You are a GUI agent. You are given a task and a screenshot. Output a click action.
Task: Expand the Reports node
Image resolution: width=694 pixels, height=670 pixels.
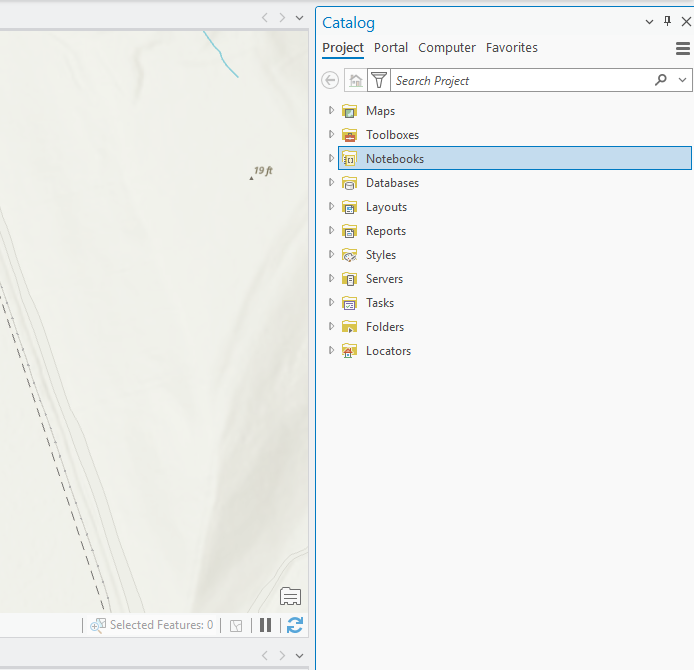331,230
